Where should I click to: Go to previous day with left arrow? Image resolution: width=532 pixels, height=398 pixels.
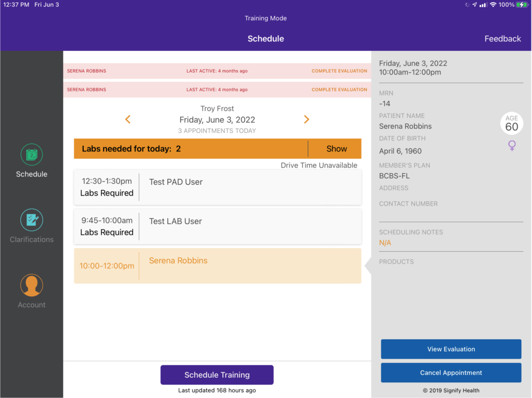coord(128,119)
